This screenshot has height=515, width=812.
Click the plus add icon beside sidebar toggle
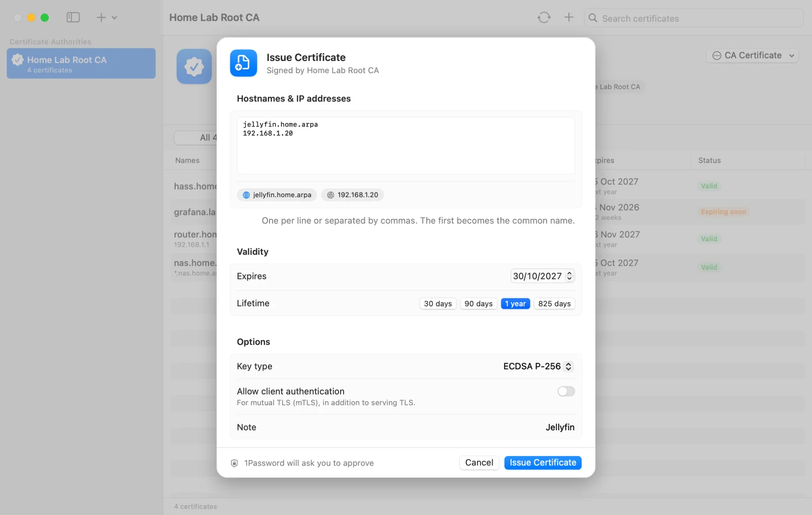[101, 17]
